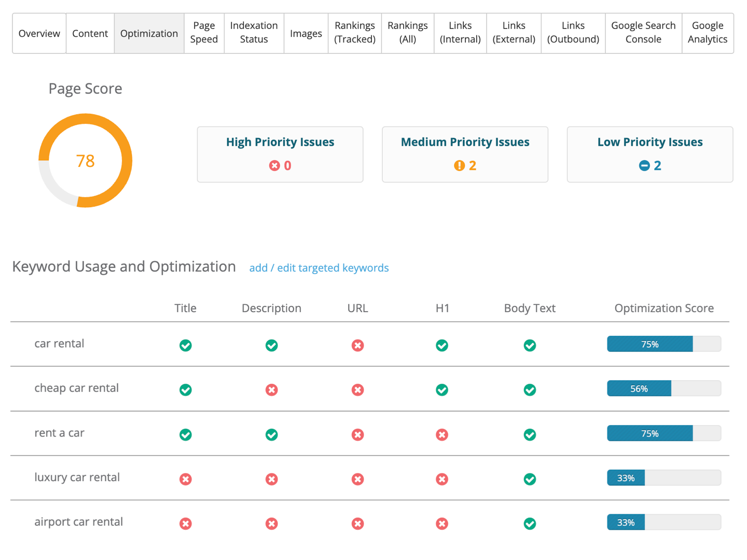Click the URL cross icon for car rental
The width and height of the screenshot is (747, 560).
357,345
